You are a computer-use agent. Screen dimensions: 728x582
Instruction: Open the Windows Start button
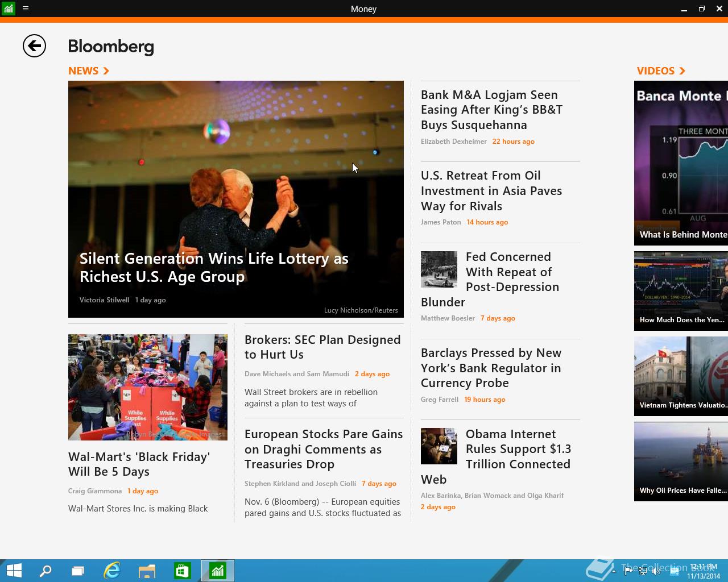pyautogui.click(x=14, y=571)
